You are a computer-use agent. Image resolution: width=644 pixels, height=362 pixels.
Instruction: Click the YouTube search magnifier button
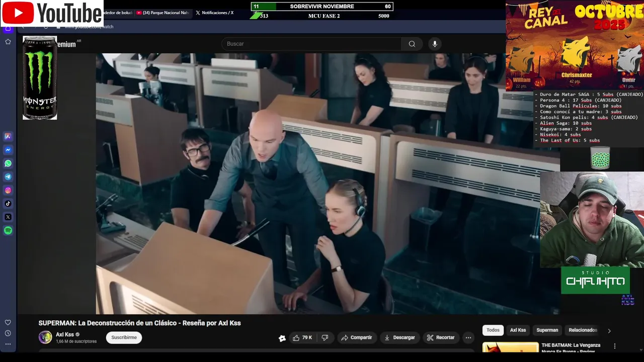412,44
